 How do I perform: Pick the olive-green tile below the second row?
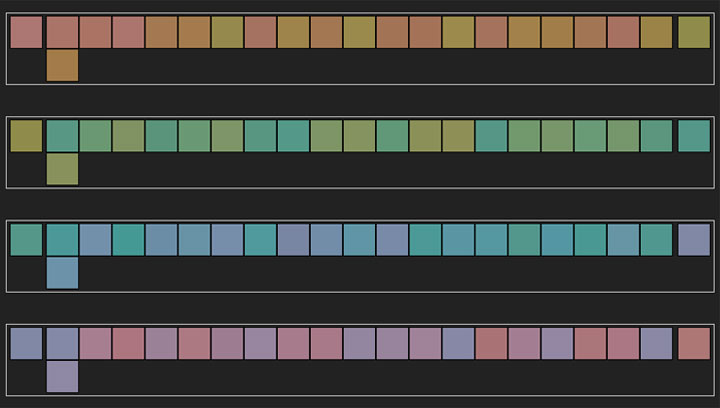pyautogui.click(x=62, y=169)
